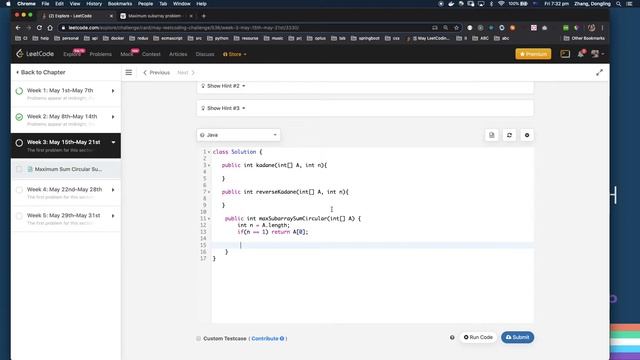Open the Discuss nav item
The height and width of the screenshot is (360, 640).
coord(205,54)
